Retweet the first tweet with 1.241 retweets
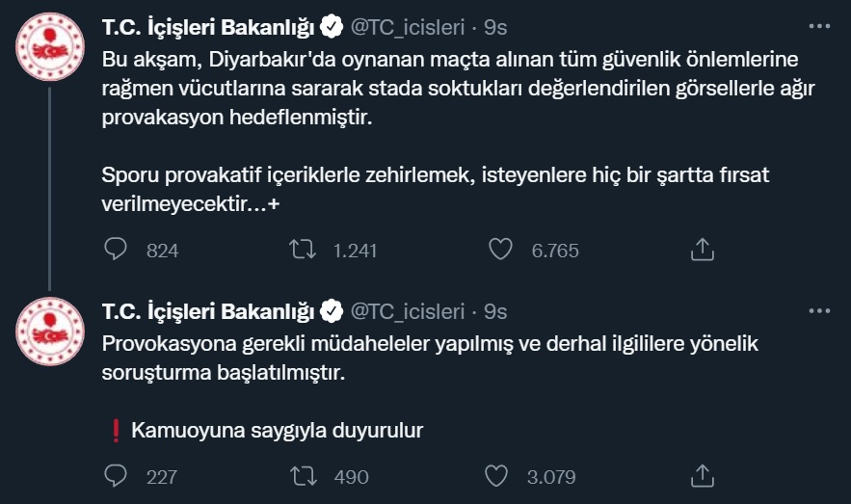This screenshot has height=504, width=851. [303, 250]
